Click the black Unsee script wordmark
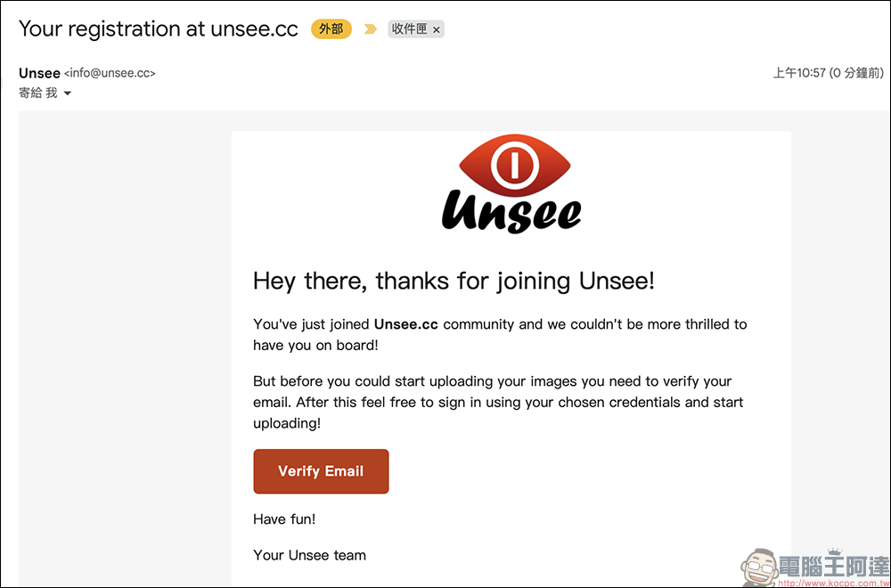 (x=511, y=211)
